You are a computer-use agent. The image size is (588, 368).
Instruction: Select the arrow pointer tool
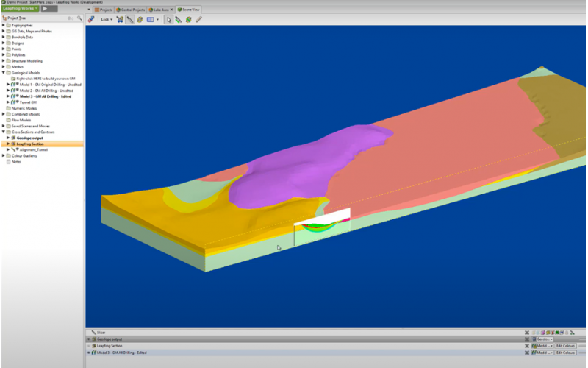coord(168,20)
